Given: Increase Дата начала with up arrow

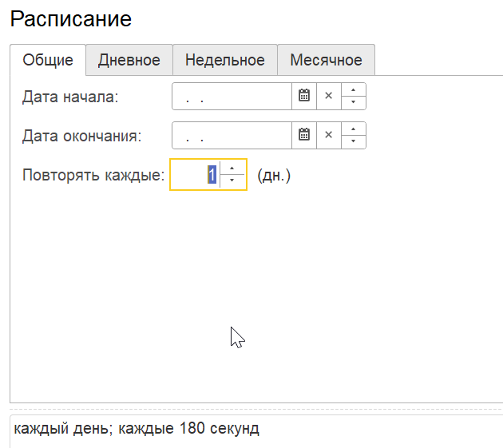Looking at the screenshot, I should [353, 90].
